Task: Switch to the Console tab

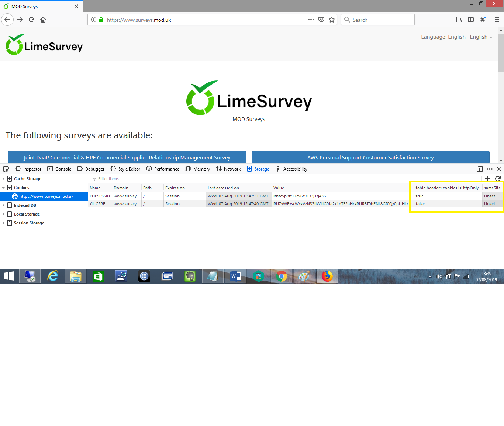Action: pos(59,169)
